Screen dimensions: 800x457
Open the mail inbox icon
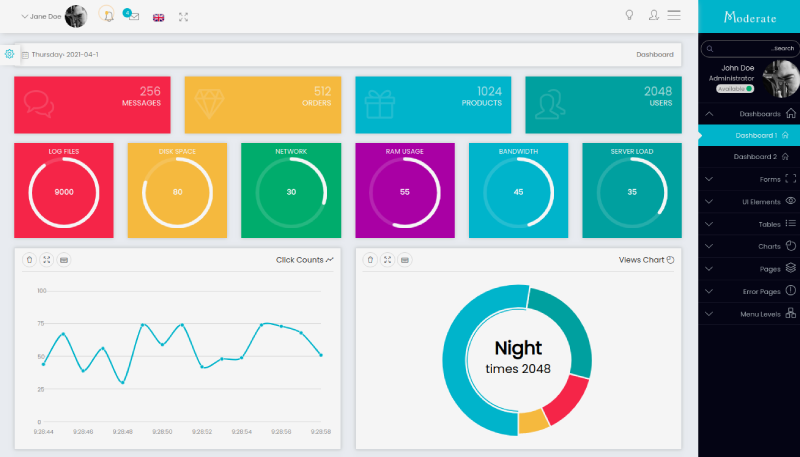[132, 16]
